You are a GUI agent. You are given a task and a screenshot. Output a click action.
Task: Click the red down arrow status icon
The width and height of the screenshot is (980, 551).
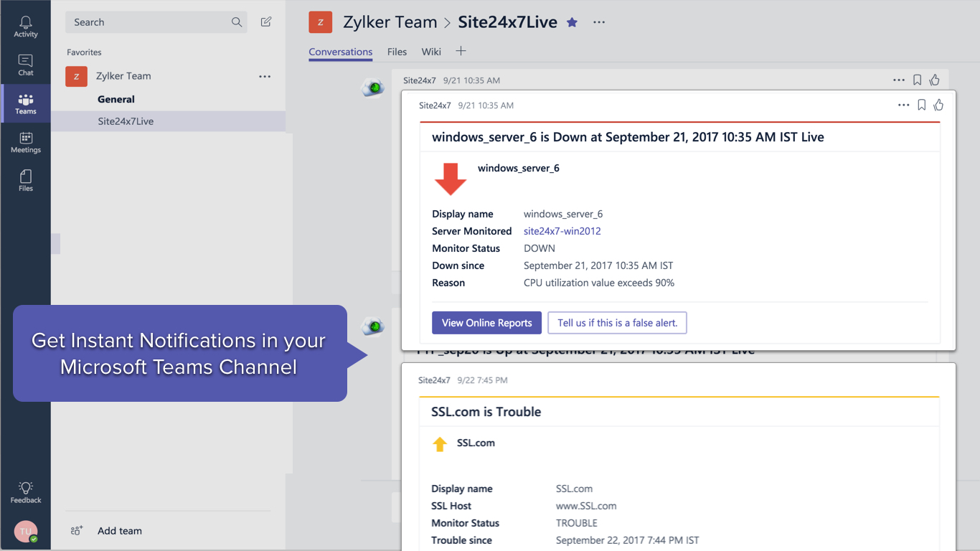click(451, 179)
